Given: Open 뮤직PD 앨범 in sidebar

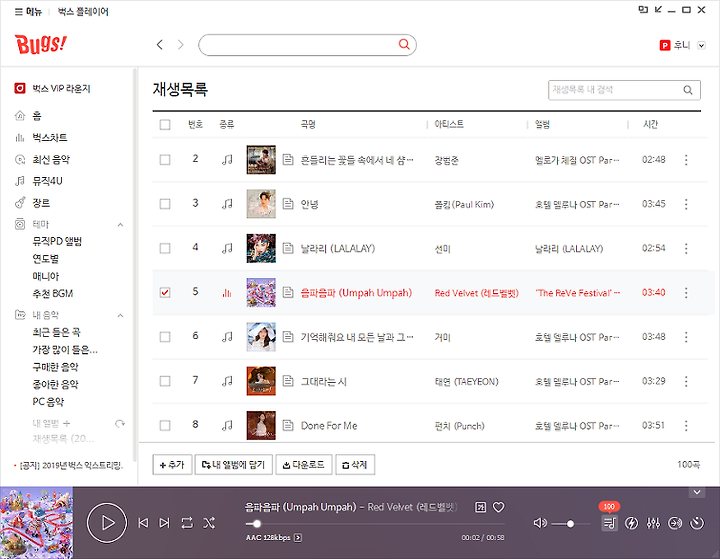Looking at the screenshot, I should [x=57, y=241].
